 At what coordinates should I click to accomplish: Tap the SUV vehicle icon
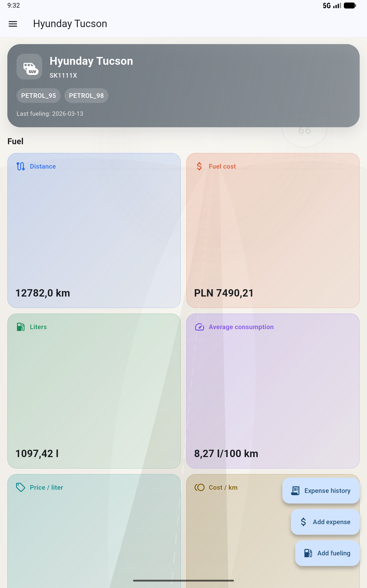point(29,67)
